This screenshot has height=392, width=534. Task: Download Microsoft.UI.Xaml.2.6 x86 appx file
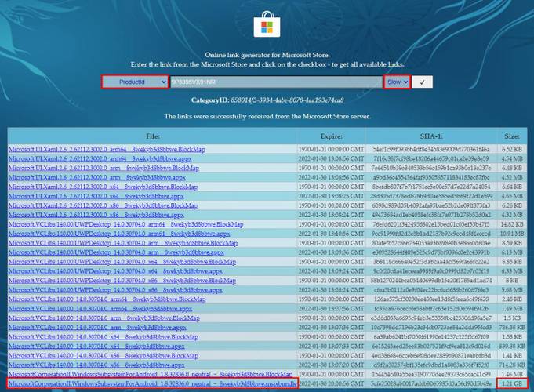[x=96, y=215]
